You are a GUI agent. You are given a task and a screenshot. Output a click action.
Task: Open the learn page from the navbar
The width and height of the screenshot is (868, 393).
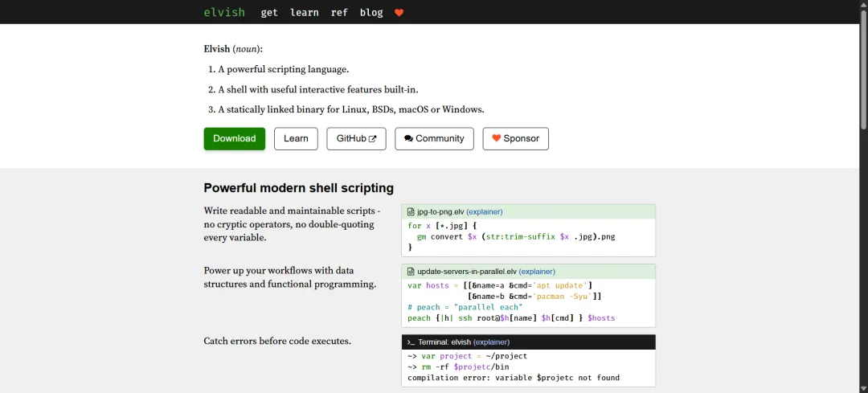coord(305,12)
